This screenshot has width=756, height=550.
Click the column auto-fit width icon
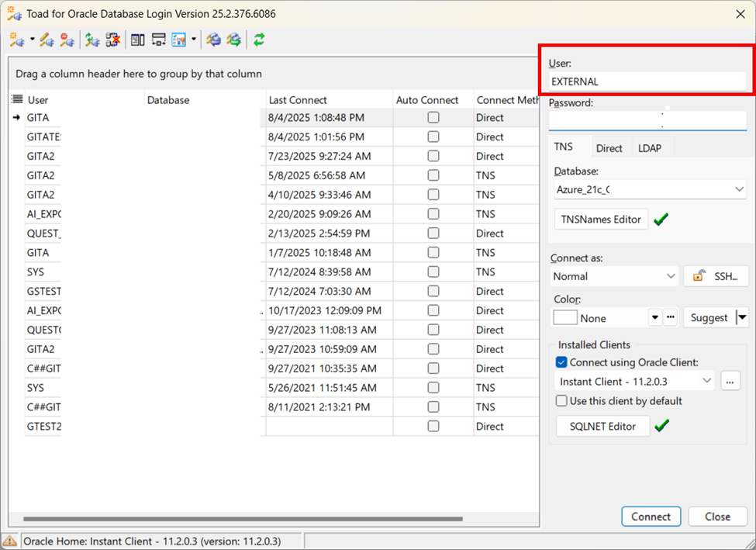click(158, 40)
